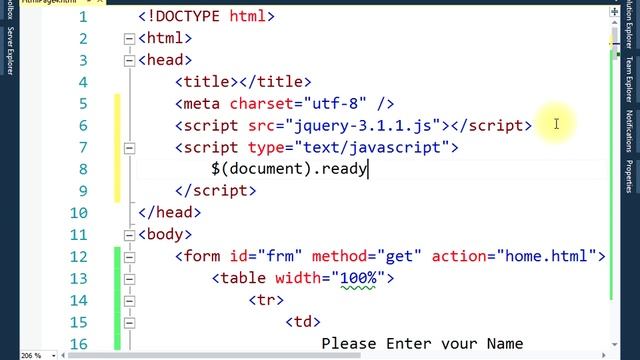Open the Notifications side tab

pos(629,131)
